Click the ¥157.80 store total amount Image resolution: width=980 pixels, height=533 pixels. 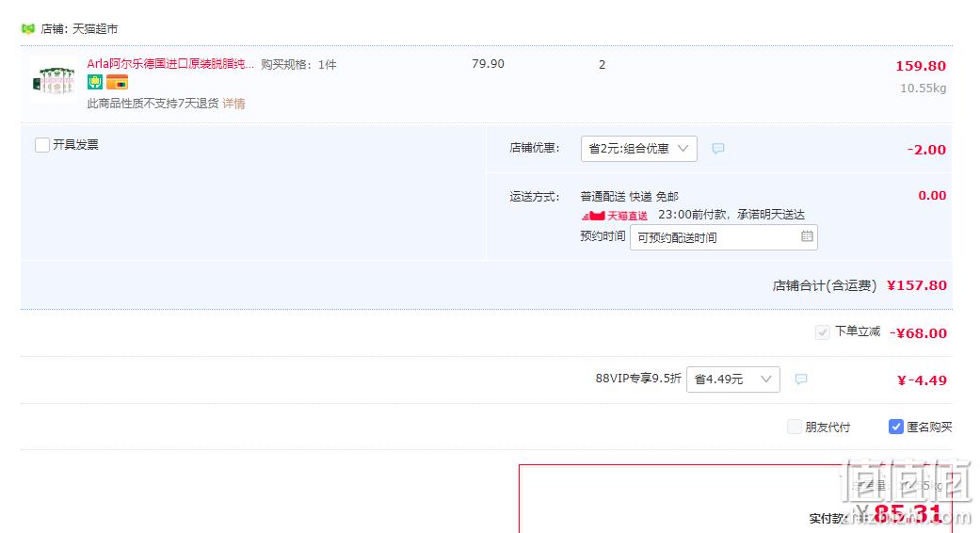[917, 285]
